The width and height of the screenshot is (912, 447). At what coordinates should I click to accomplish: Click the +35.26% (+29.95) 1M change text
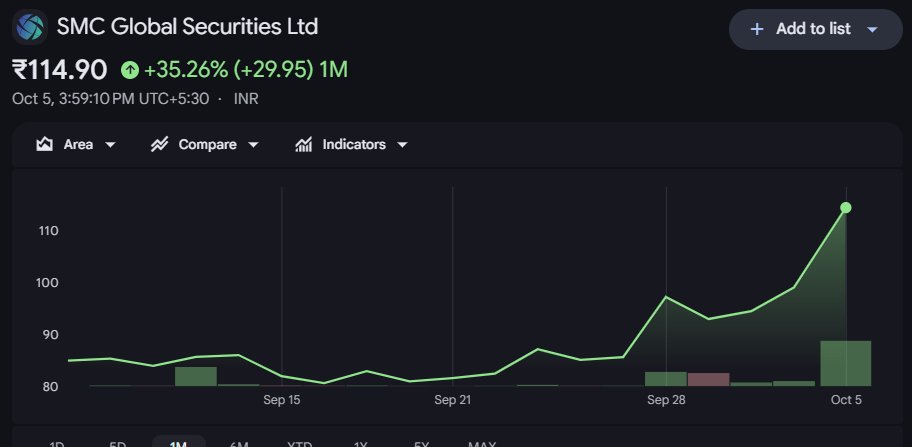pos(245,70)
